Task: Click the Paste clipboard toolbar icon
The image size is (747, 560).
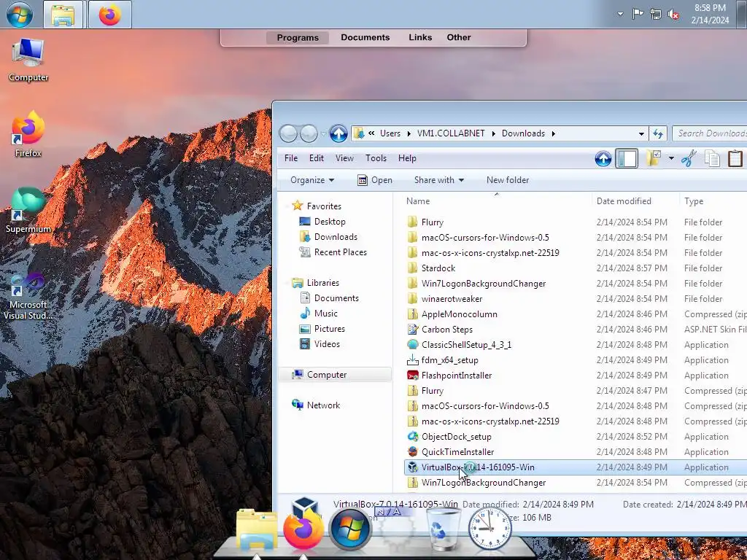Action: 735,158
